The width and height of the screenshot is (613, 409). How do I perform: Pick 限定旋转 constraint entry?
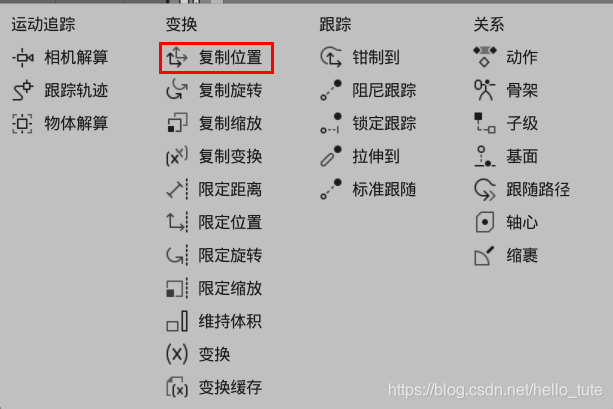pos(214,256)
